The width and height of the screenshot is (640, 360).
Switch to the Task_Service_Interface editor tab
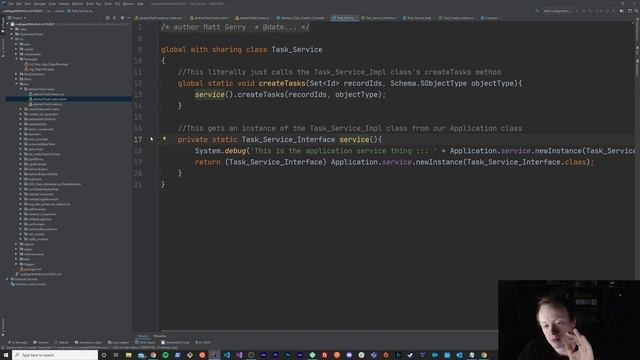pos(380,18)
